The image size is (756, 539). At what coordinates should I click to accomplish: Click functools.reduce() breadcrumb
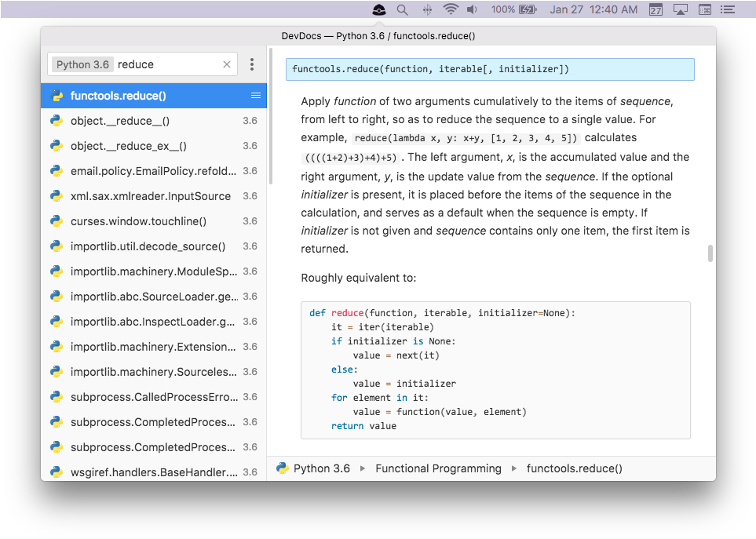(574, 468)
